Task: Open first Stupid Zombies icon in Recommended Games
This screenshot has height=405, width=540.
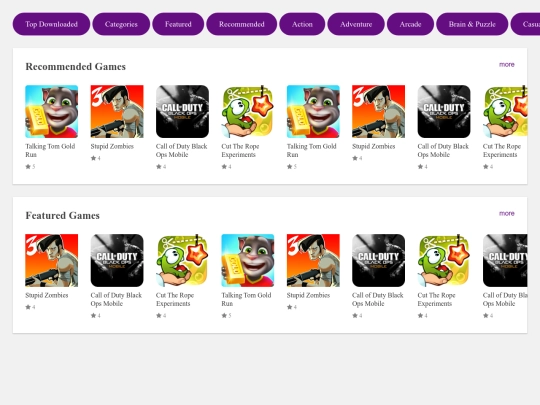Action: tap(117, 112)
